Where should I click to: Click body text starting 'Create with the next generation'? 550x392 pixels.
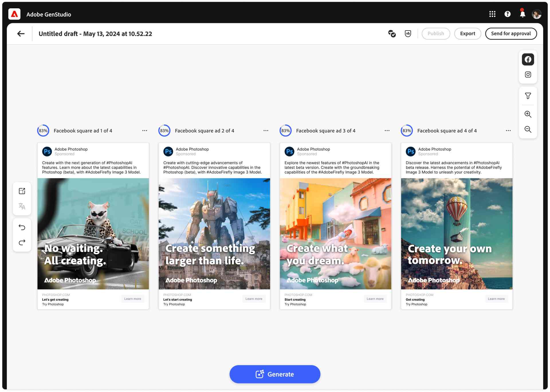[91, 167]
